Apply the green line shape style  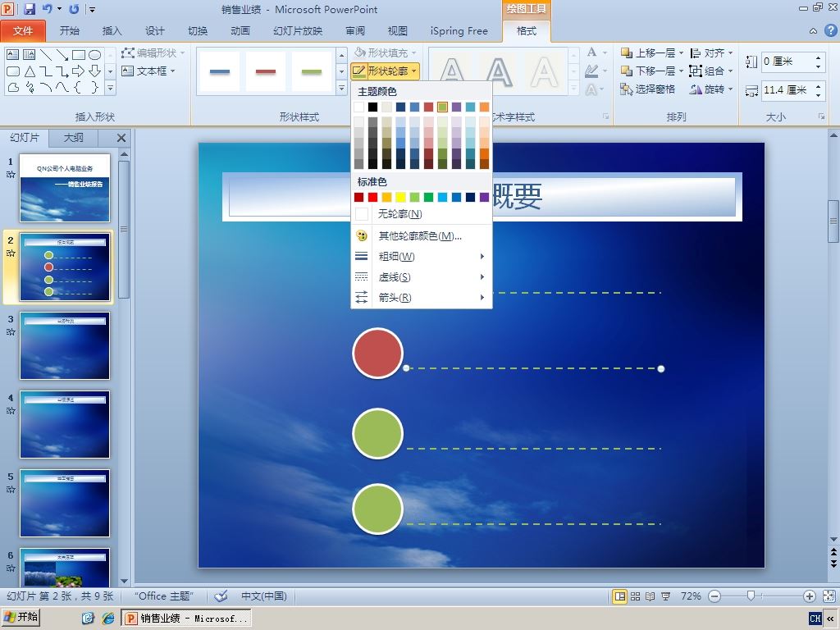312,71
